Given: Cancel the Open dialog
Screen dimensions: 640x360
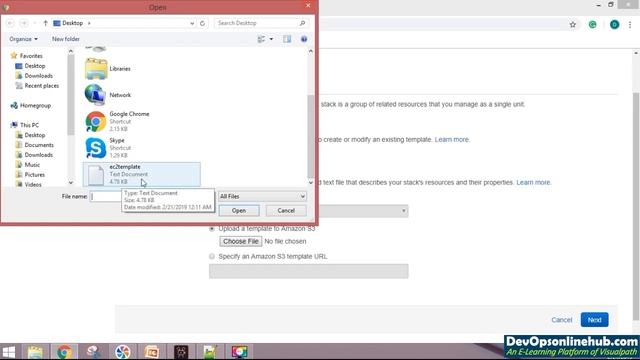Looking at the screenshot, I should pos(286,211).
